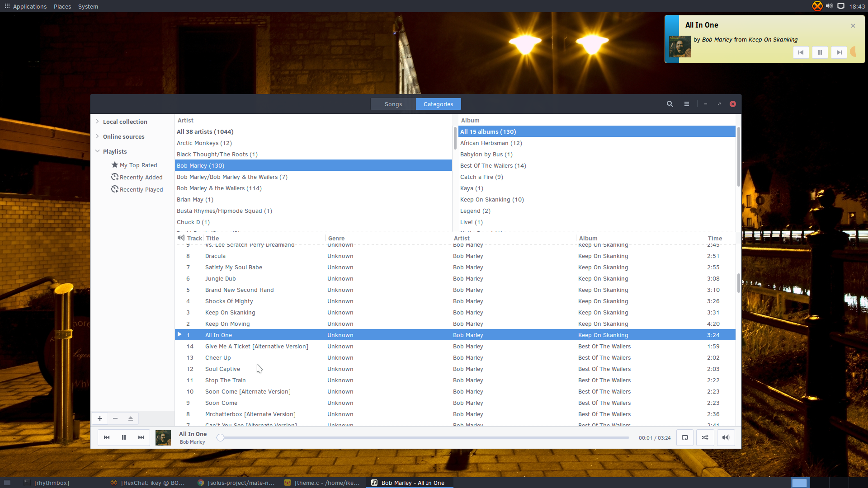Open Recently Added playlist

coord(137,177)
